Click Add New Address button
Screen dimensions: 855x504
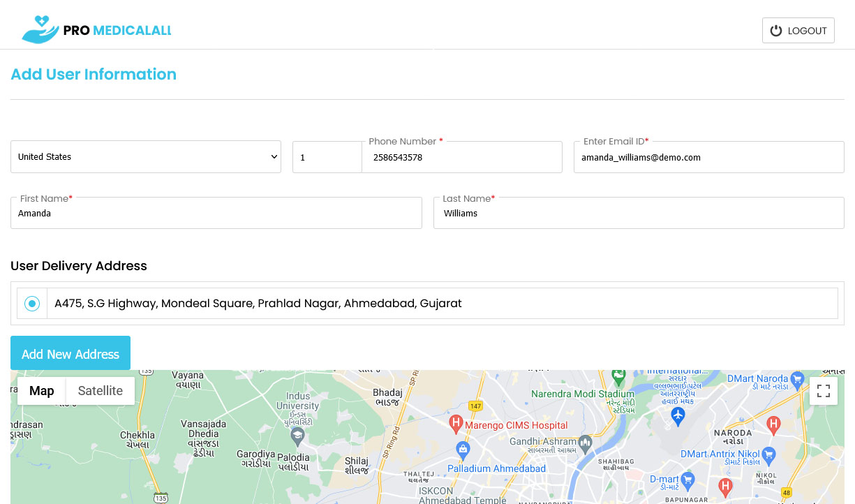70,353
